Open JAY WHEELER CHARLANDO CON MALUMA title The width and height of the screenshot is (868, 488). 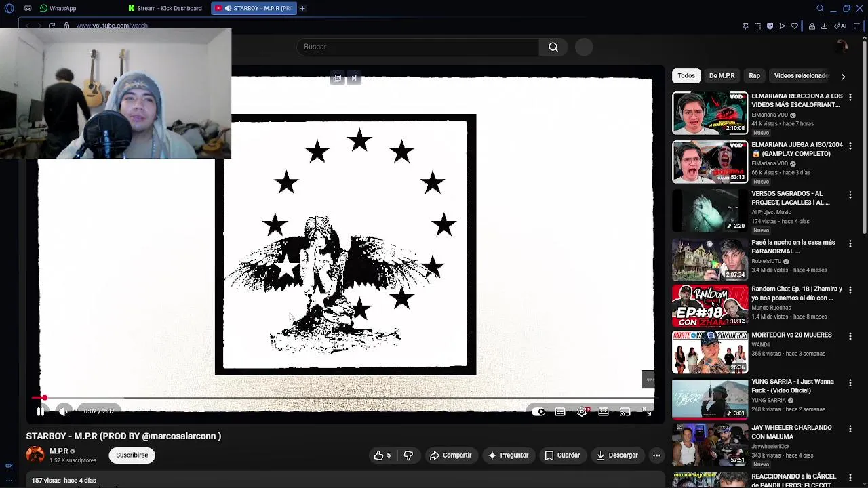[x=791, y=432]
